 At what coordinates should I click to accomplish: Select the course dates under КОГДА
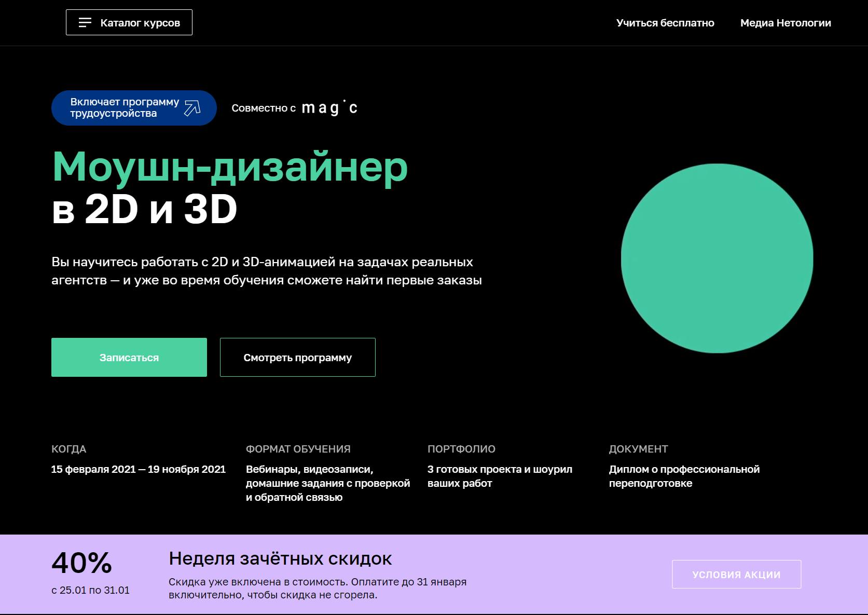pos(138,469)
